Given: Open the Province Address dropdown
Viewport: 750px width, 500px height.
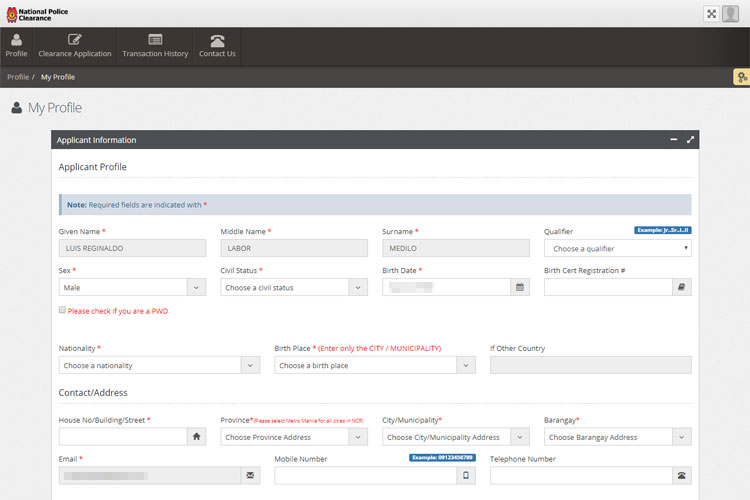Looking at the screenshot, I should click(x=294, y=437).
